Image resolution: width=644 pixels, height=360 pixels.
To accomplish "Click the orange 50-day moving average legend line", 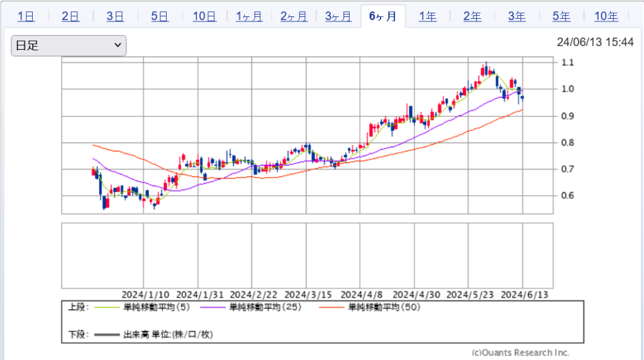I will pyautogui.click(x=333, y=308).
